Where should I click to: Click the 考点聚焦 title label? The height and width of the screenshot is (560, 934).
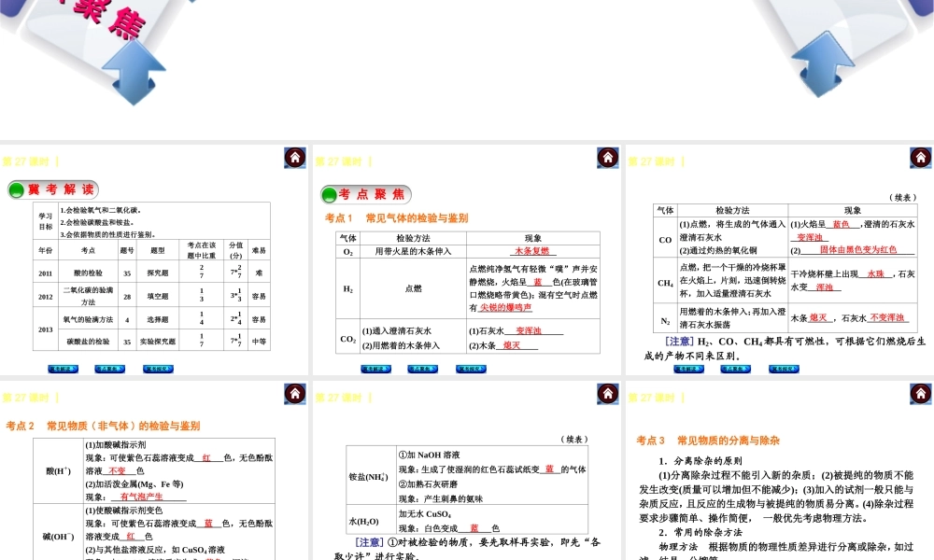click(372, 195)
